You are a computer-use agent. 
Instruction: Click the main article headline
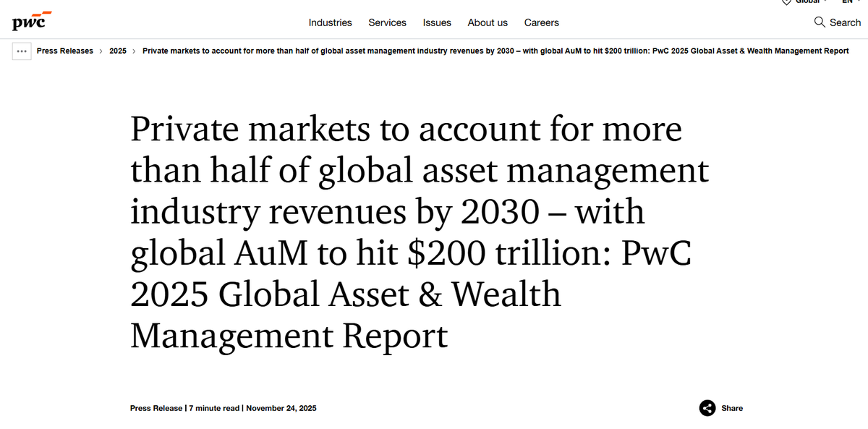tap(420, 233)
